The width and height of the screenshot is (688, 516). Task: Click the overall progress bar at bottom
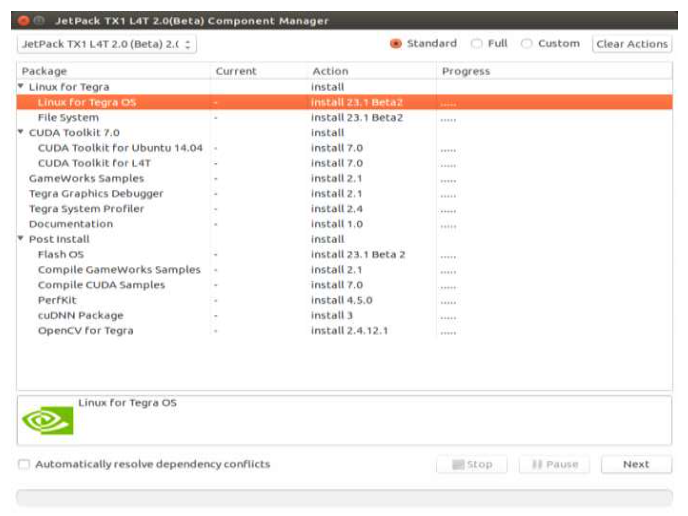click(x=344, y=498)
